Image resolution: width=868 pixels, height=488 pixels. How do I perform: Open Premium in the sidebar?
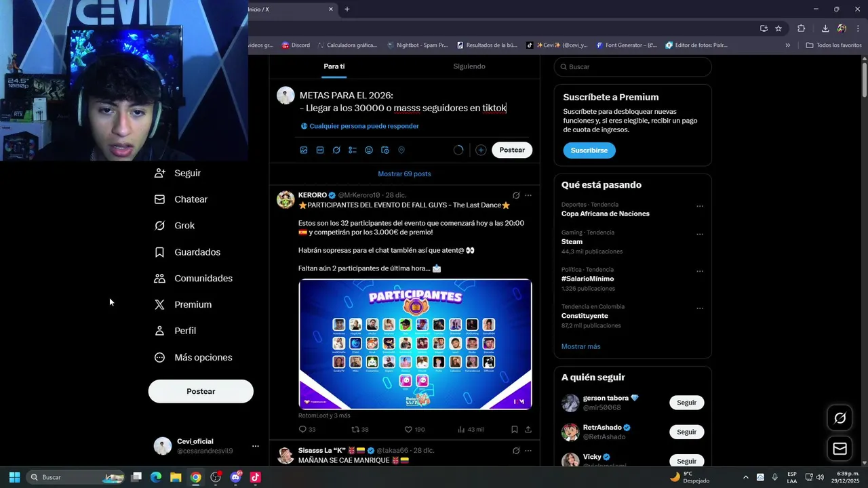tap(183, 305)
